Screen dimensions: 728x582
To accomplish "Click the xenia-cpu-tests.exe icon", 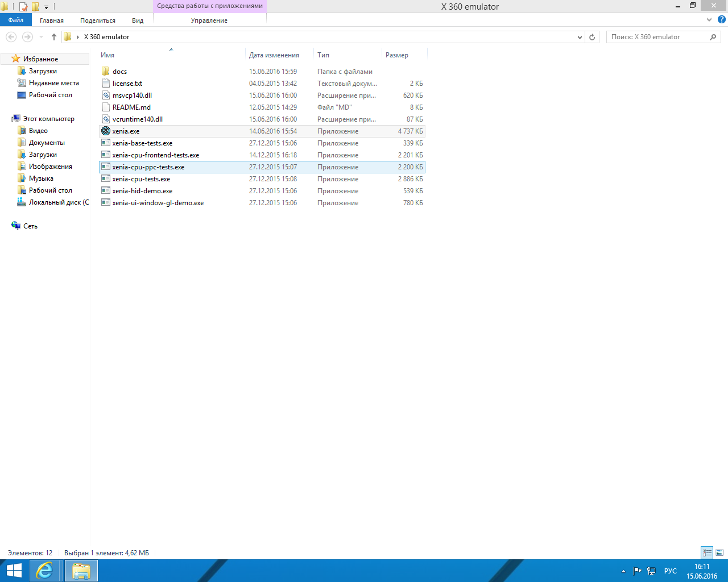I will [106, 178].
